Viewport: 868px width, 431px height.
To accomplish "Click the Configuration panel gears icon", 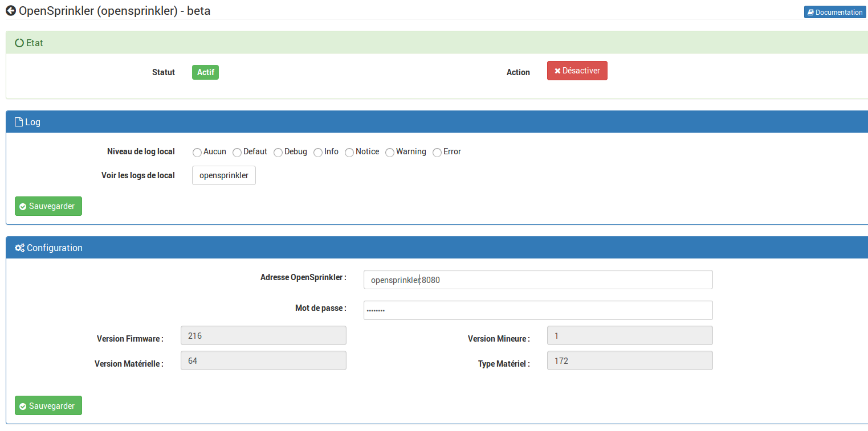I will click(x=19, y=248).
